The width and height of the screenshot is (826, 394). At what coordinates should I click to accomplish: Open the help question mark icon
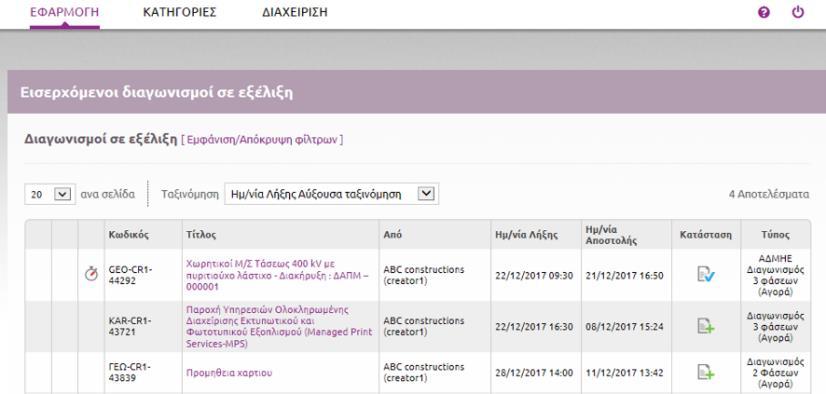click(763, 13)
